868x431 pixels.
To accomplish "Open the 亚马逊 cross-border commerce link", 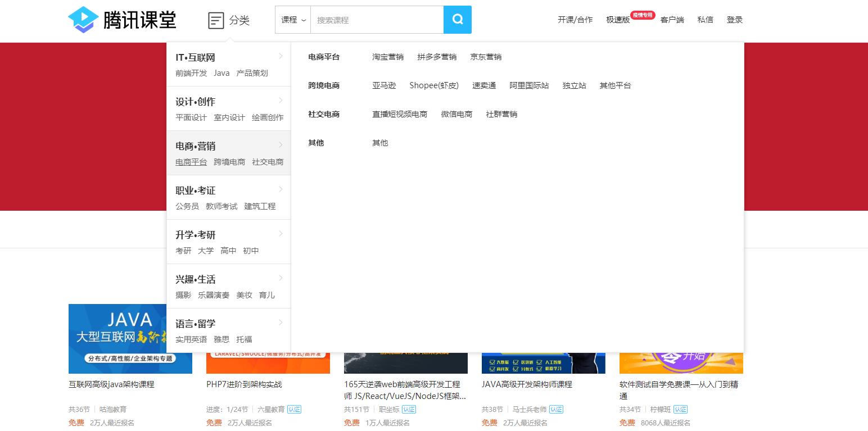I will tap(385, 85).
